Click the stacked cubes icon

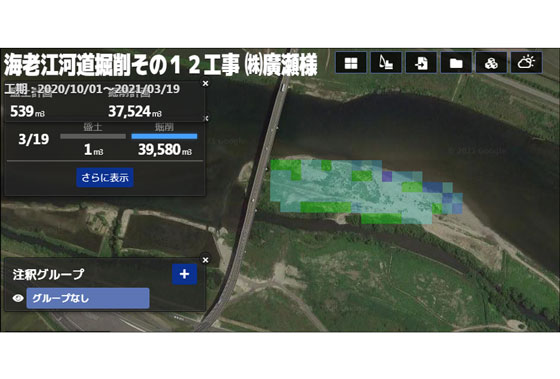491,63
